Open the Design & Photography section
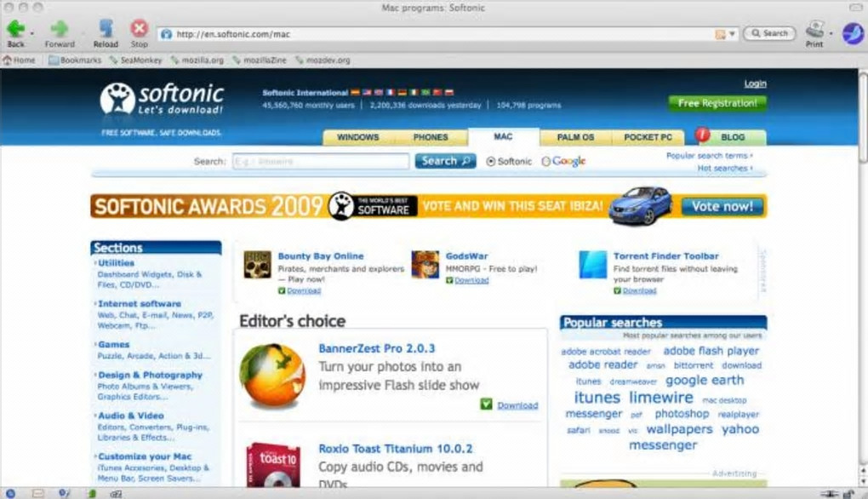 150,375
